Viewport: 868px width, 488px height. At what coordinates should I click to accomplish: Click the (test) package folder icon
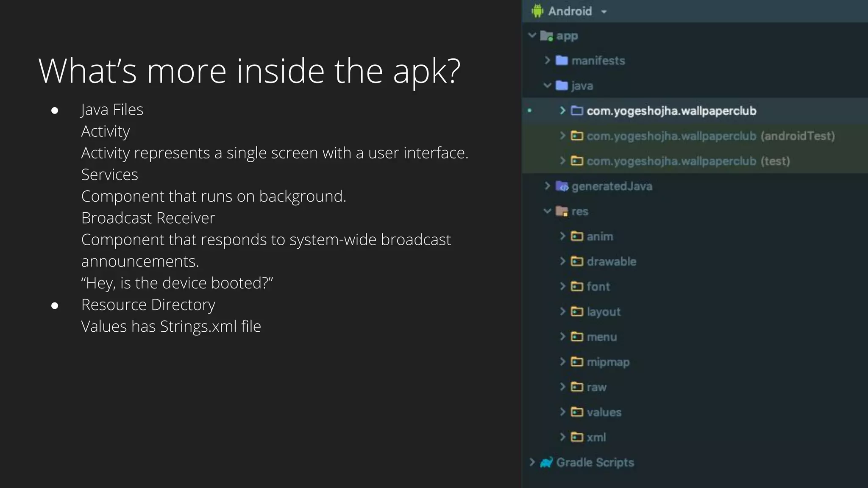[x=577, y=161]
